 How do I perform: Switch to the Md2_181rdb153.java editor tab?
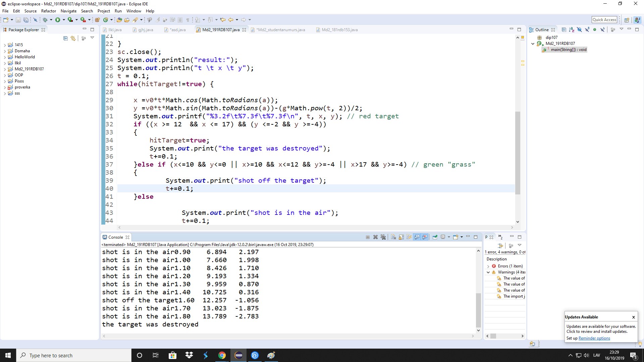(339, 30)
